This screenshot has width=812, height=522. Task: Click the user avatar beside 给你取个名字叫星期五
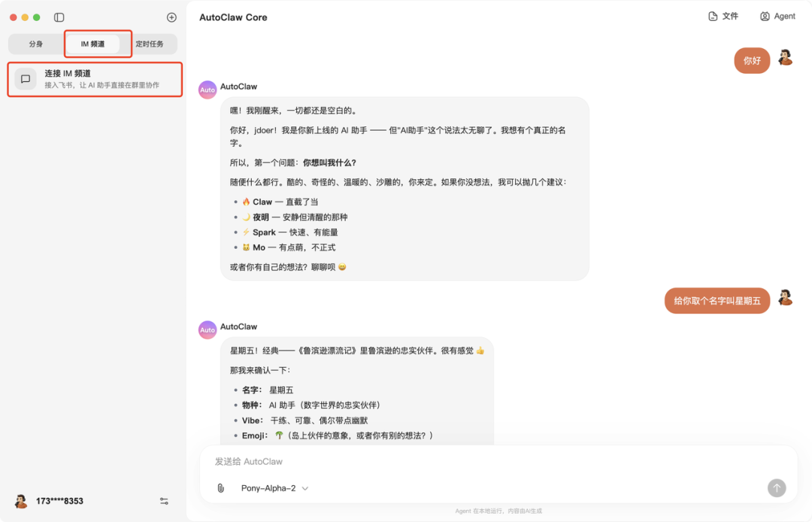tap(785, 300)
